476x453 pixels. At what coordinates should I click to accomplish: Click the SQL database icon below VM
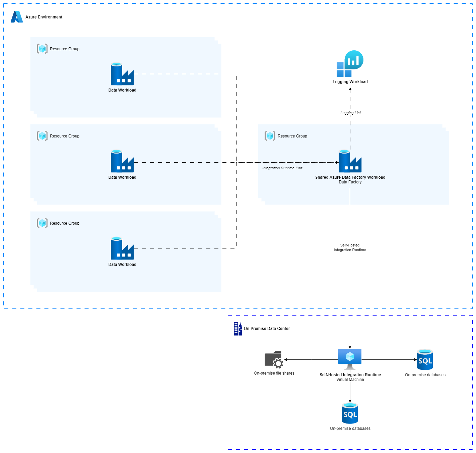[350, 413]
